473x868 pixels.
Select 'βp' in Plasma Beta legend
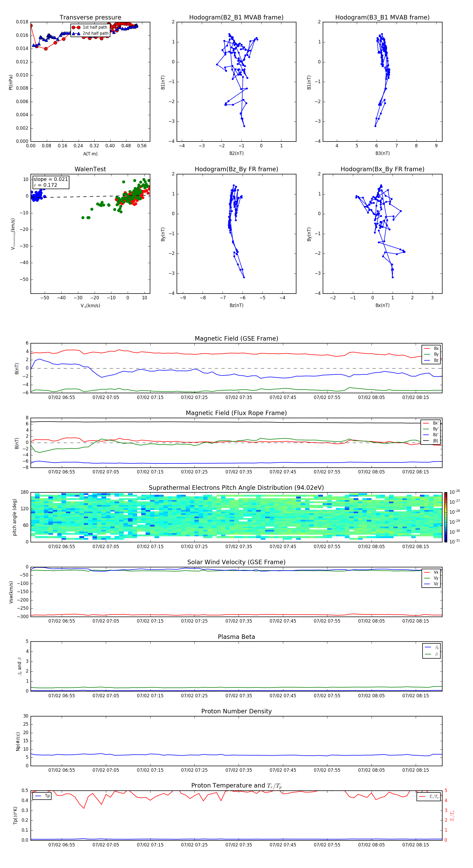coord(432,647)
